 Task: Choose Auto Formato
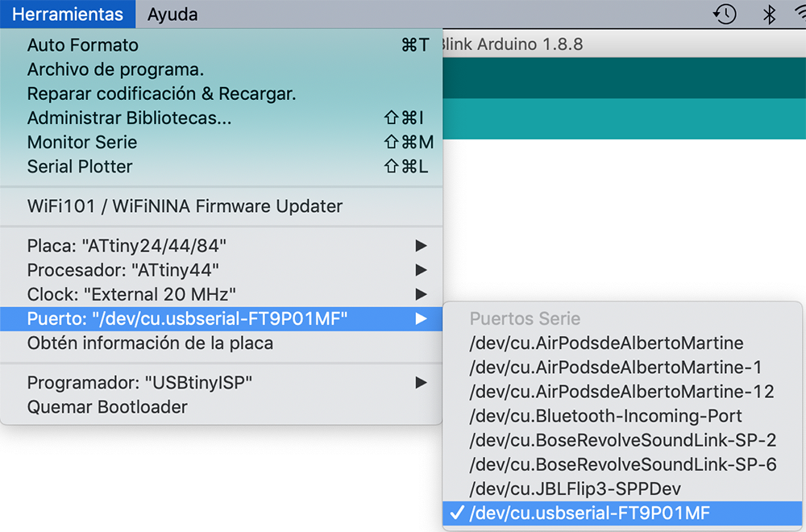(x=83, y=45)
